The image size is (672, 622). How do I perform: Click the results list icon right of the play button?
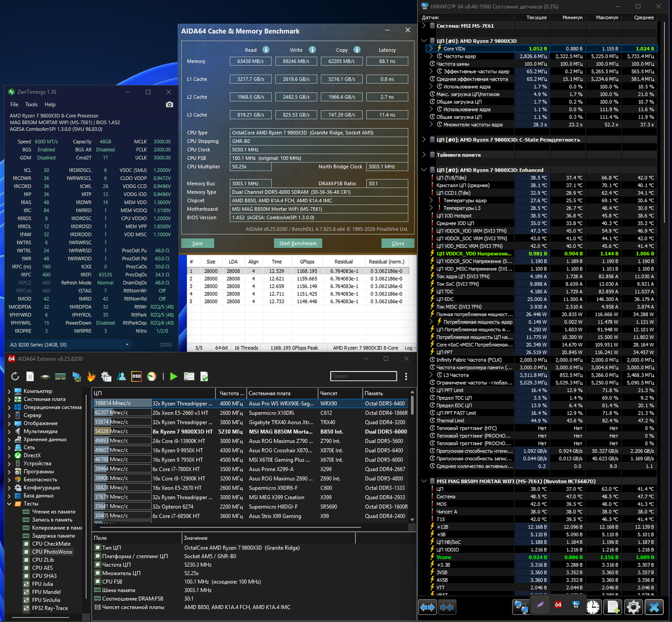(x=189, y=376)
